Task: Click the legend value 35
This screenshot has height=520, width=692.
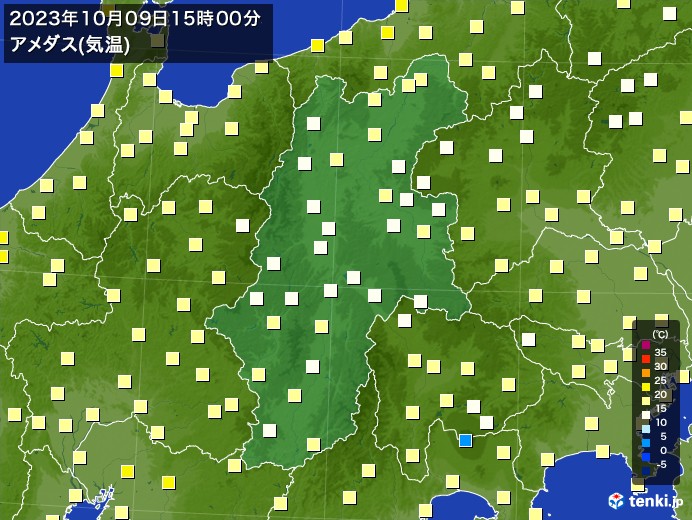Action: pyautogui.click(x=661, y=352)
